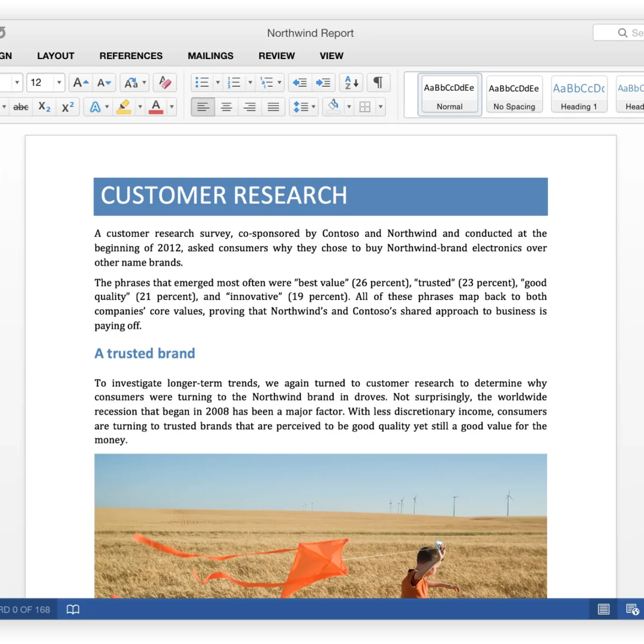The height and width of the screenshot is (644, 644).
Task: Expand the numbering style arrow
Action: (x=250, y=83)
